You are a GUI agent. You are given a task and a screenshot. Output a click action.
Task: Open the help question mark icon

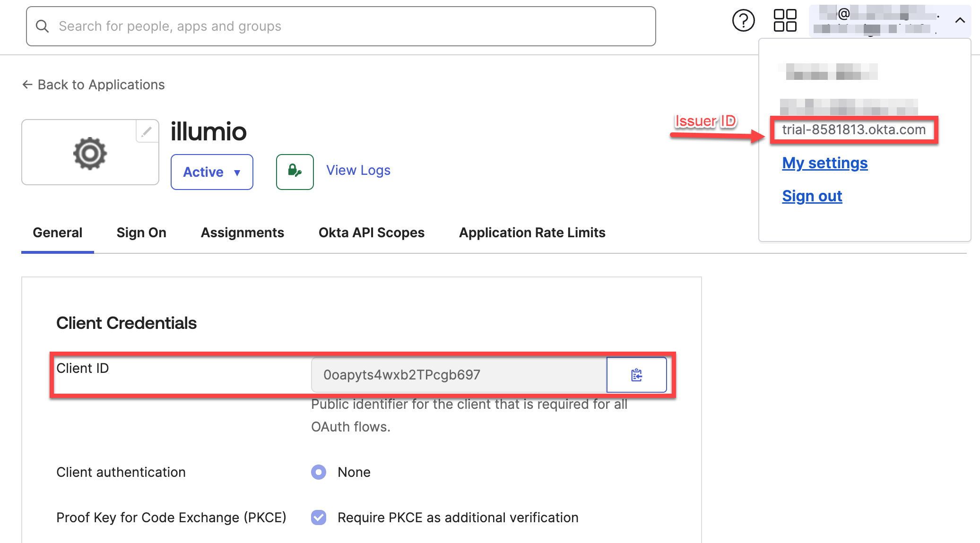click(743, 21)
